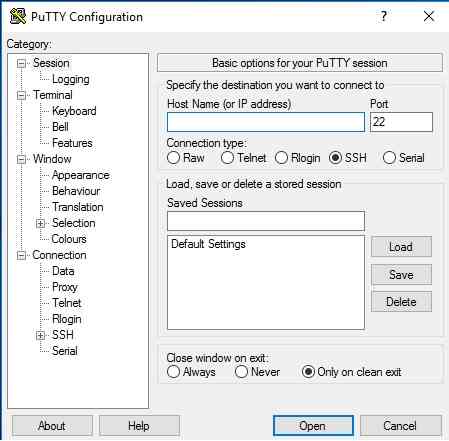
Task: Select the SSH connection type
Action: point(335,158)
